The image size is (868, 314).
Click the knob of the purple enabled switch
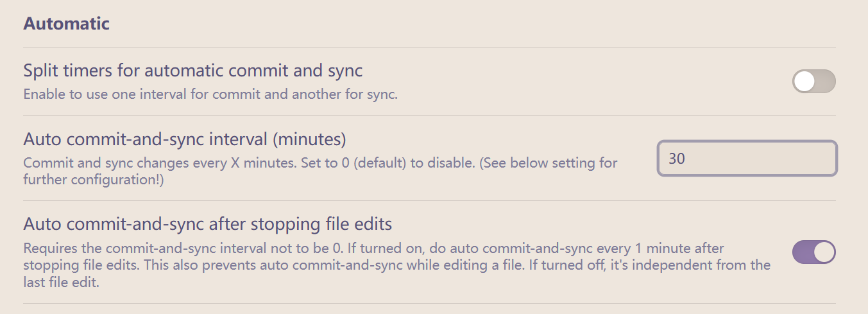coord(824,252)
